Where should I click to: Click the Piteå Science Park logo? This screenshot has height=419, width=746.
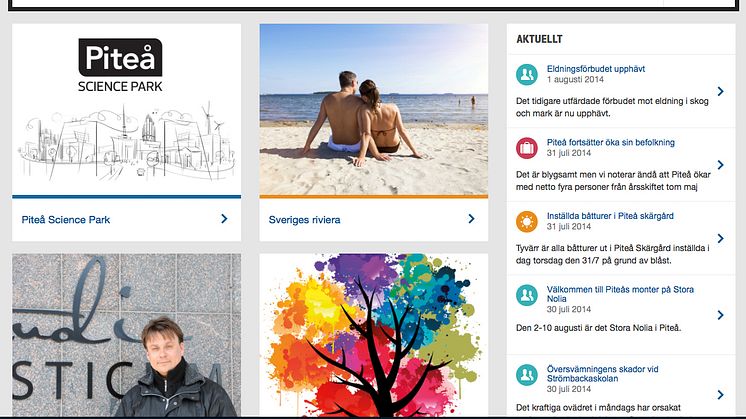tap(120, 65)
